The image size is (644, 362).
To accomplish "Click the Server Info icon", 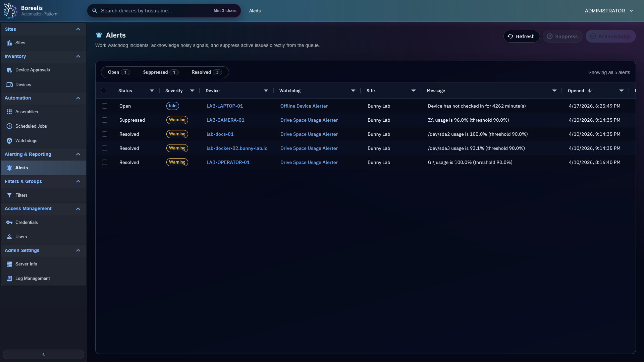I will click(9, 264).
